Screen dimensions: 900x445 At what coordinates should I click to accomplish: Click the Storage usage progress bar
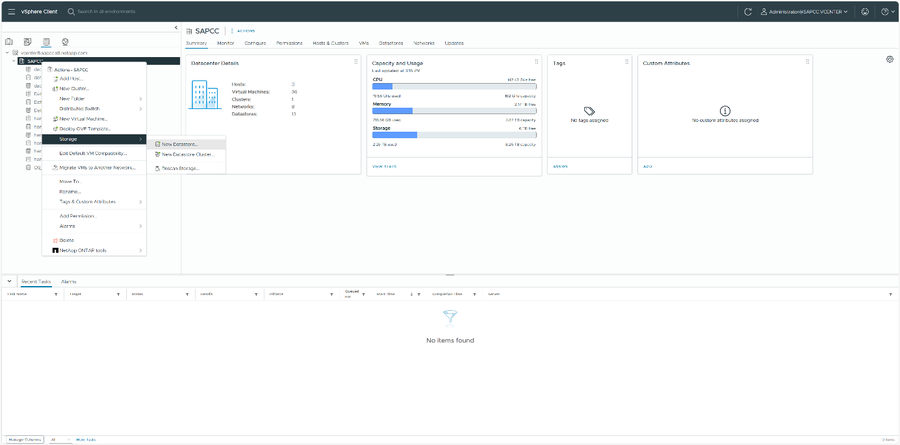[x=454, y=135]
